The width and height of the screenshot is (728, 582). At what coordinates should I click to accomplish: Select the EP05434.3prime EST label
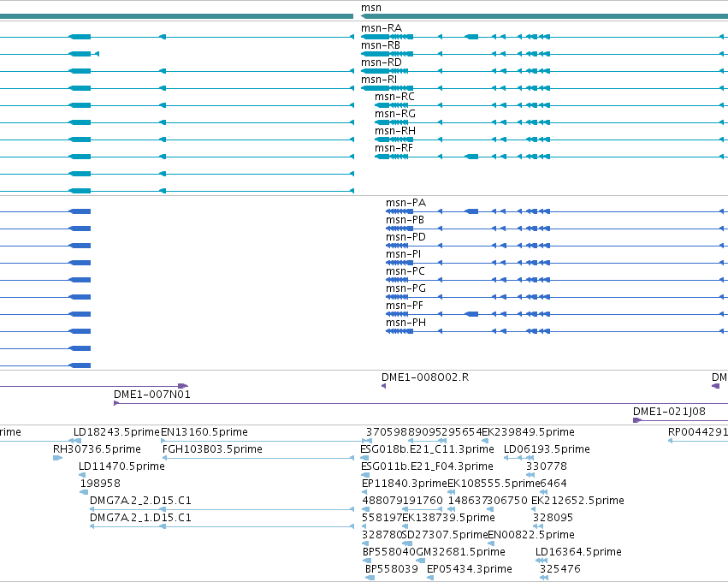click(470, 569)
